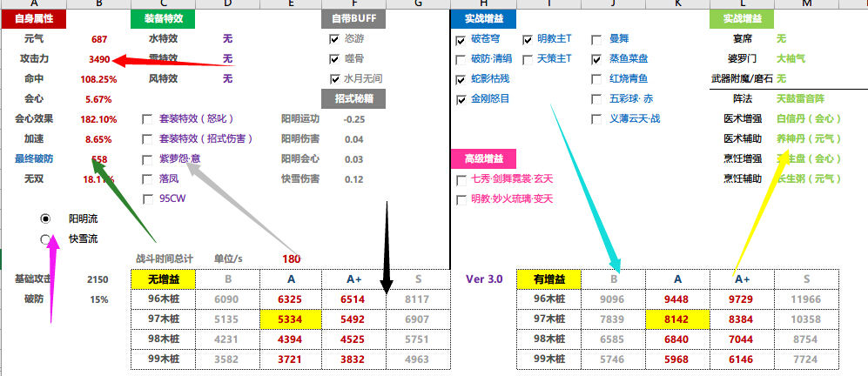Image resolution: width=868 pixels, height=376 pixels.
Task: Disable the 水月无间 checkbox
Action: [x=334, y=79]
